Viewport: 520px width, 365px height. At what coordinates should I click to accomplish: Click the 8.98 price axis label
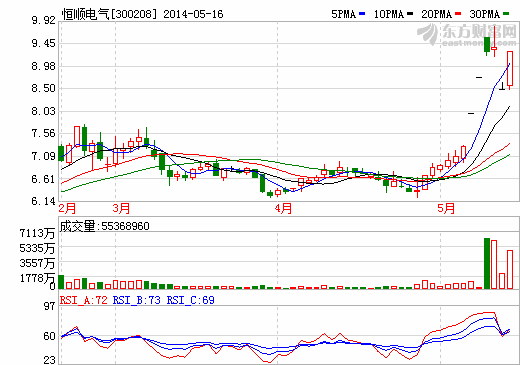(x=43, y=66)
